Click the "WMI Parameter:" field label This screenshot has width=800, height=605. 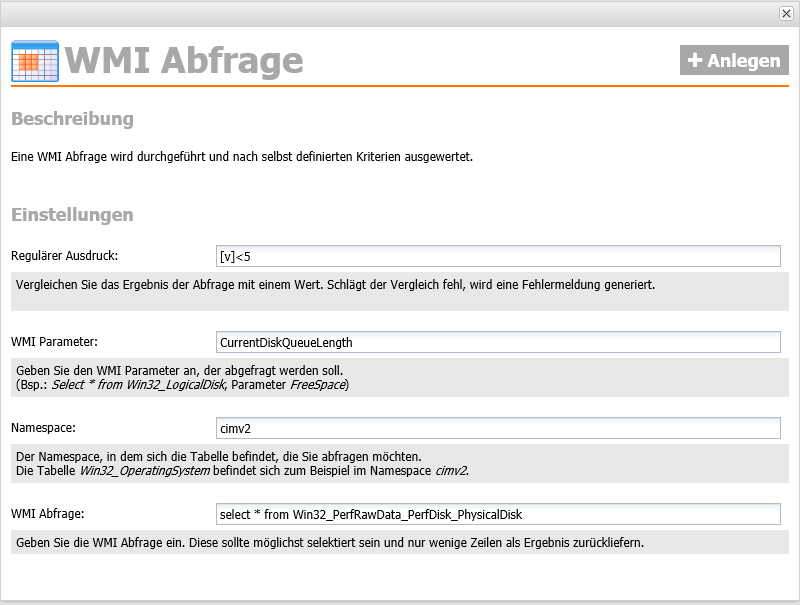pos(54,342)
